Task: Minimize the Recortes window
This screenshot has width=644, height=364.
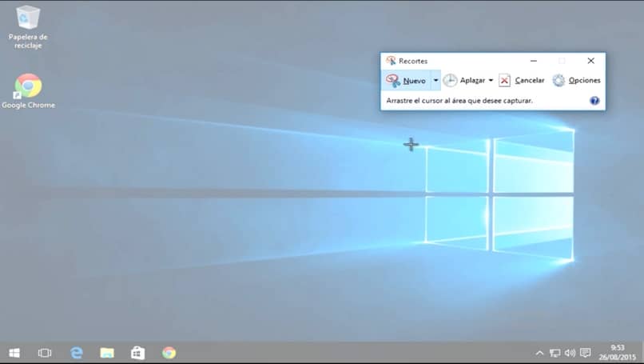Action: click(x=534, y=61)
